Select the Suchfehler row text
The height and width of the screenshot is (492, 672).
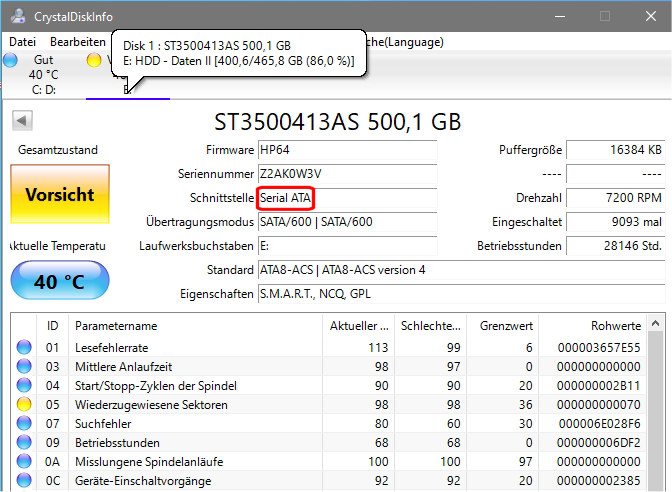[x=103, y=424]
